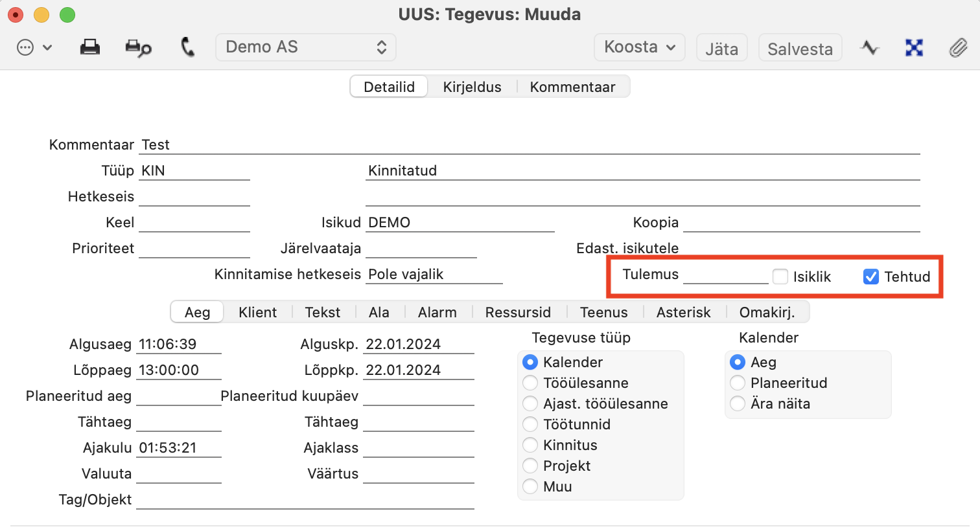This screenshot has height=531, width=980.
Task: Uncheck the Tehtud checkbox
Action: [871, 277]
